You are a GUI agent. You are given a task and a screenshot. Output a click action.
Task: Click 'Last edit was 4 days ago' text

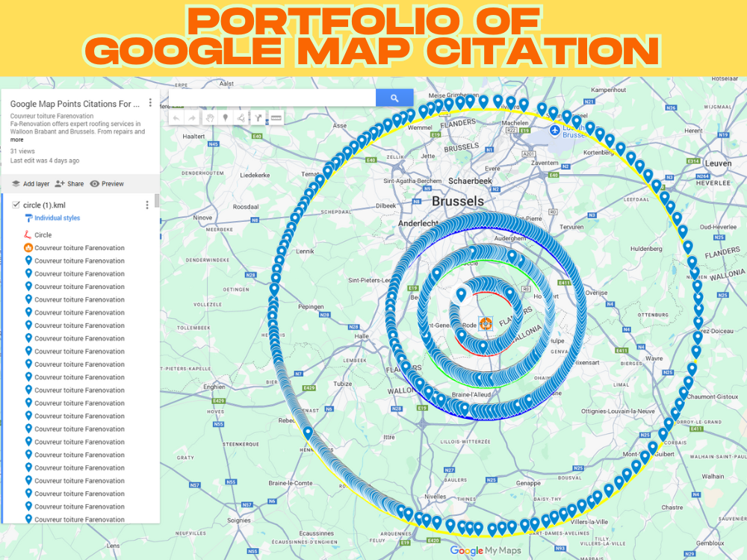(45, 161)
